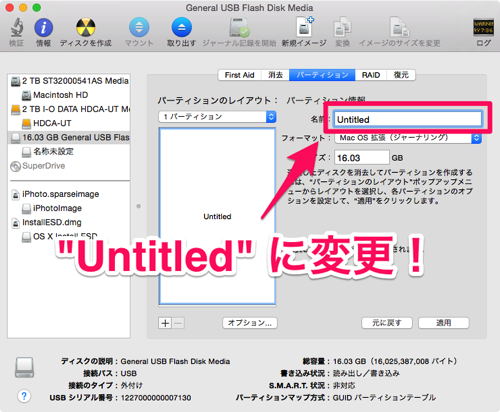Image resolution: width=500 pixels, height=412 pixels.
Task: Click the window title General USB Flash Disk Media
Action: pyautogui.click(x=249, y=8)
